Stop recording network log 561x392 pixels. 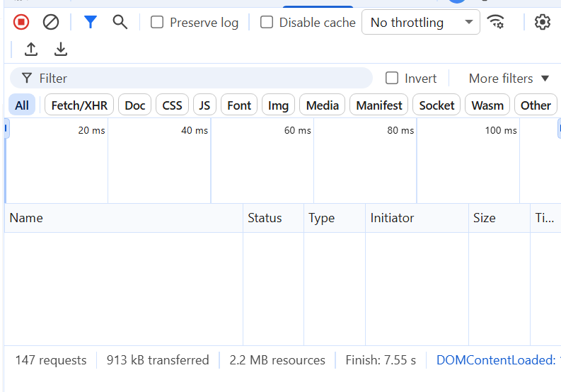21,23
